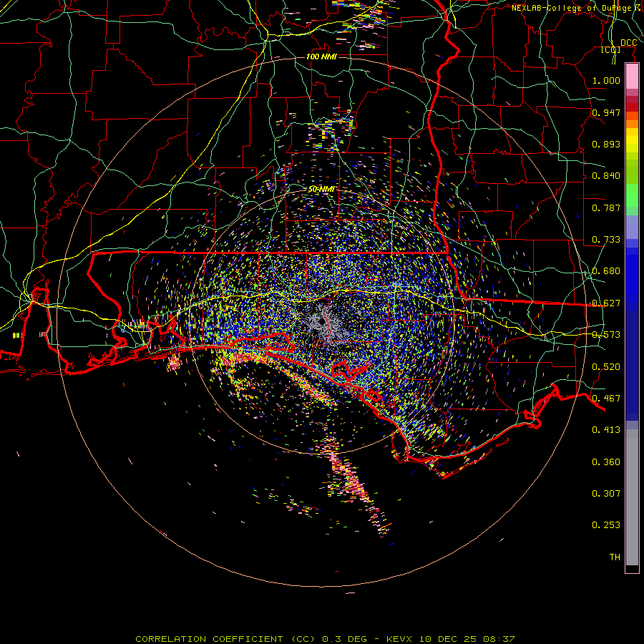Select the 0.680 scale value

pos(606,271)
